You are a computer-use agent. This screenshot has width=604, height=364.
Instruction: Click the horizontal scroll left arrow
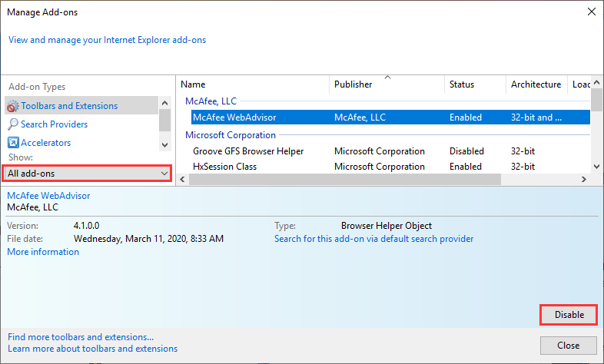(183, 179)
